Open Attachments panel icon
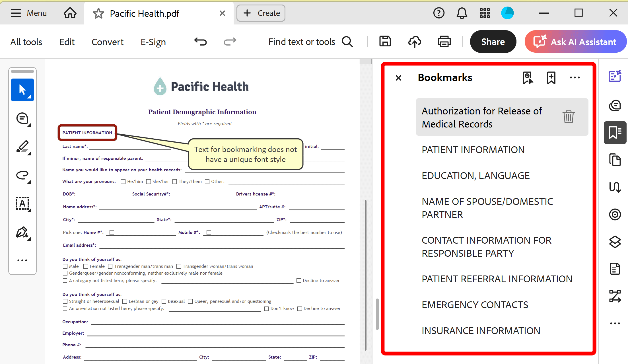 [615, 187]
